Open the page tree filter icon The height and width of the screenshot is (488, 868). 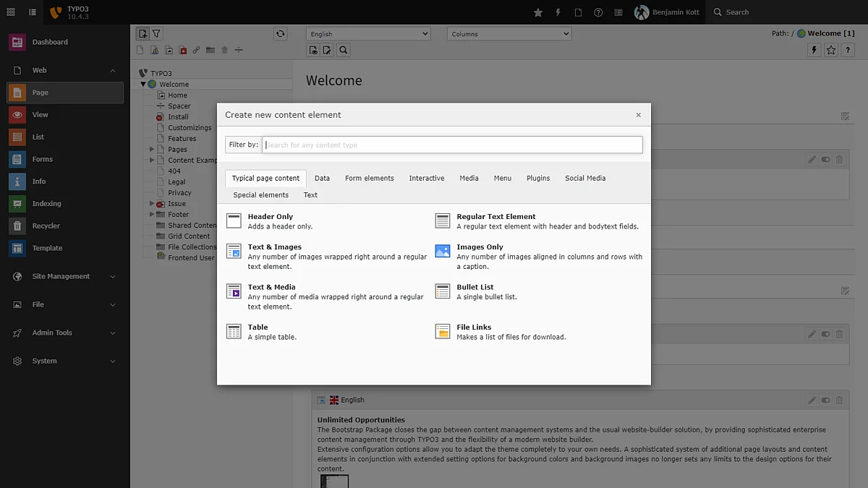pos(156,33)
